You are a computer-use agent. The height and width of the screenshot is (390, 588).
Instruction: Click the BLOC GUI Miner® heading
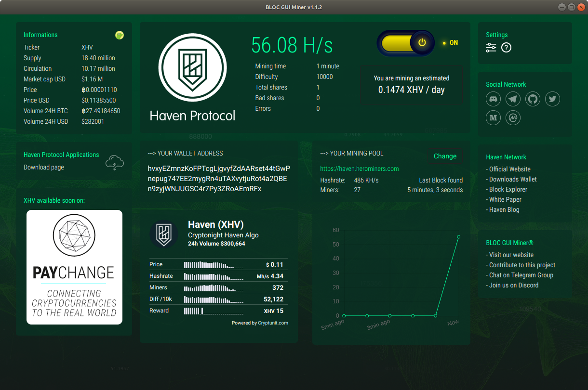[509, 243]
